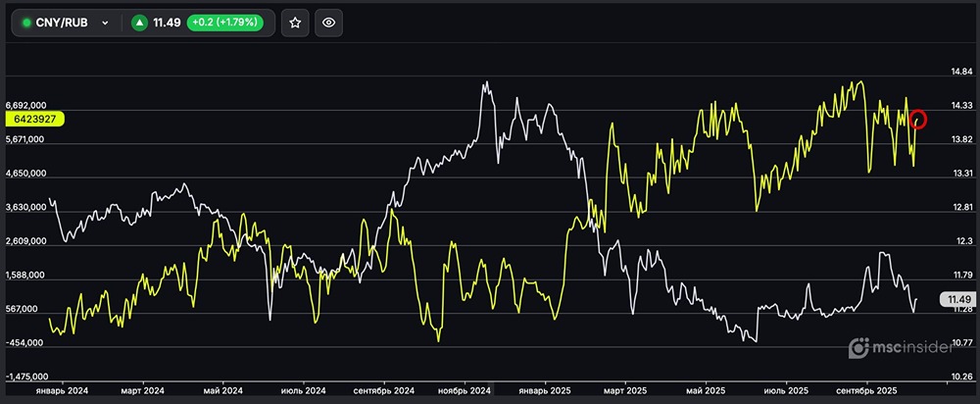Select the январь 2024 axis label

63,390
